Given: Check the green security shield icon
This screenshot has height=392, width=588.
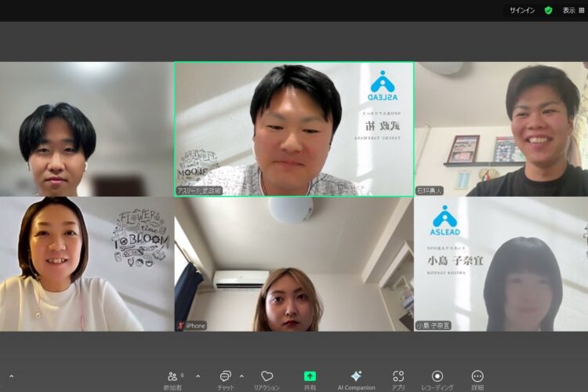Looking at the screenshot, I should coord(548,10).
